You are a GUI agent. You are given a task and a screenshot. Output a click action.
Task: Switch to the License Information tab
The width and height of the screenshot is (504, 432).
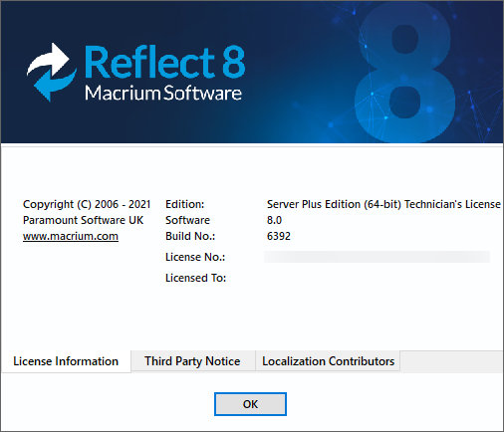coord(66,361)
